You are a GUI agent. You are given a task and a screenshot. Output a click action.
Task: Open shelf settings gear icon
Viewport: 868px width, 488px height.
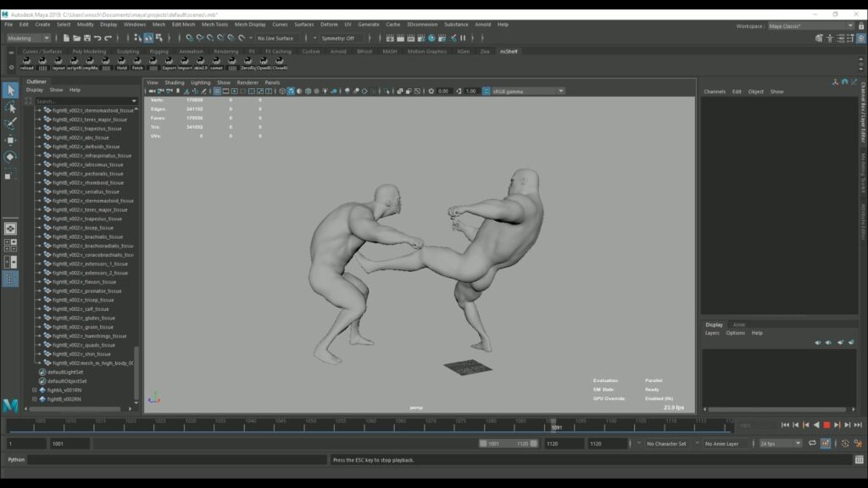(11, 68)
